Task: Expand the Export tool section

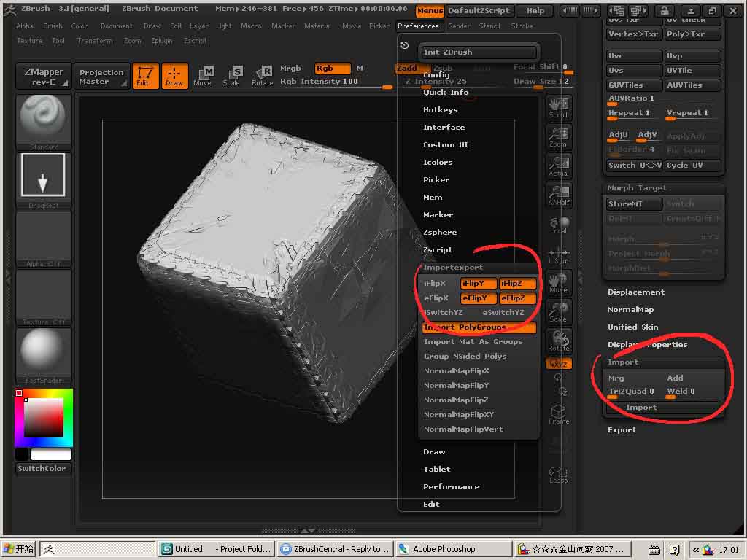Action: (622, 430)
